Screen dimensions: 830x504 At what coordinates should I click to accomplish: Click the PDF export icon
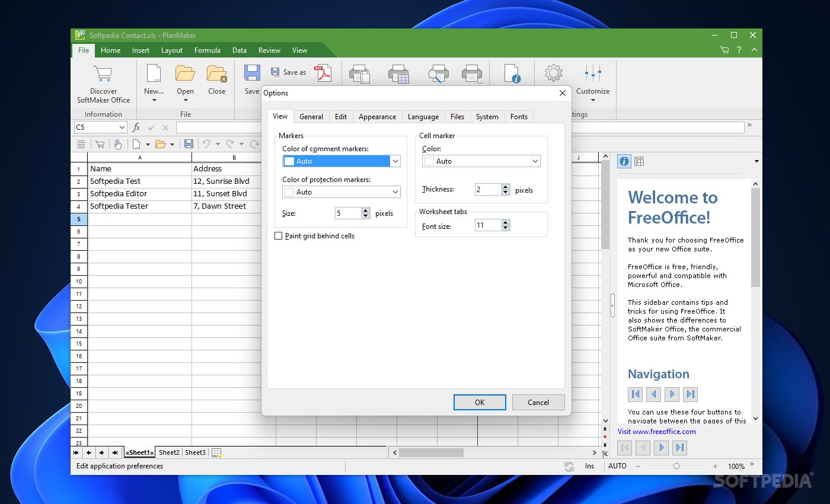click(x=323, y=73)
